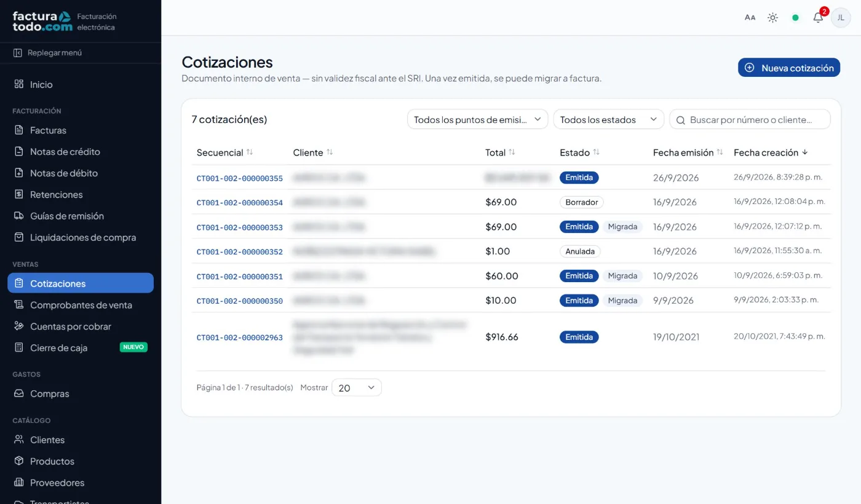This screenshot has width=861, height=504.
Task: Sort the table by Estado column
Action: pyautogui.click(x=579, y=152)
